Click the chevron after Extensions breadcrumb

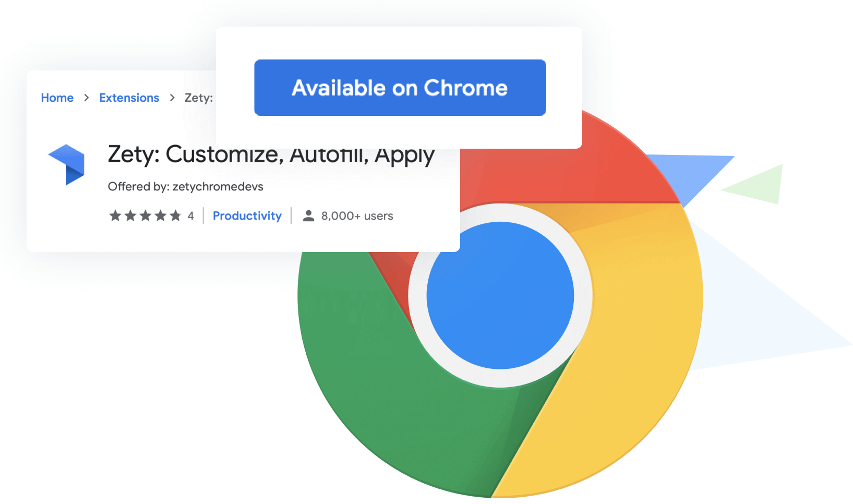[172, 98]
